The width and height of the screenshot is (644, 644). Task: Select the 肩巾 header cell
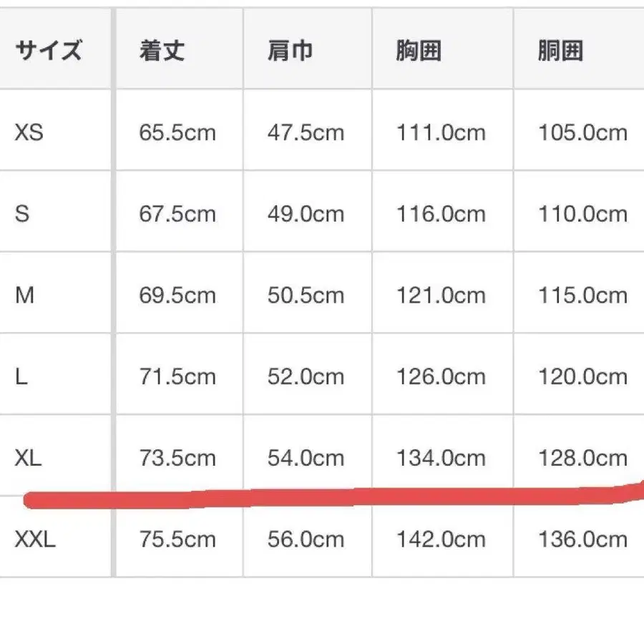pyautogui.click(x=290, y=52)
